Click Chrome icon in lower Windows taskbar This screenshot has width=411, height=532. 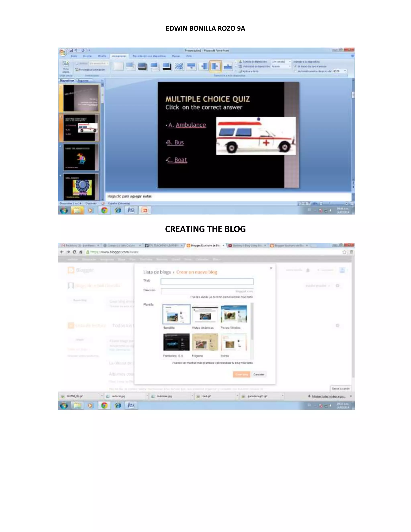pyautogui.click(x=104, y=406)
